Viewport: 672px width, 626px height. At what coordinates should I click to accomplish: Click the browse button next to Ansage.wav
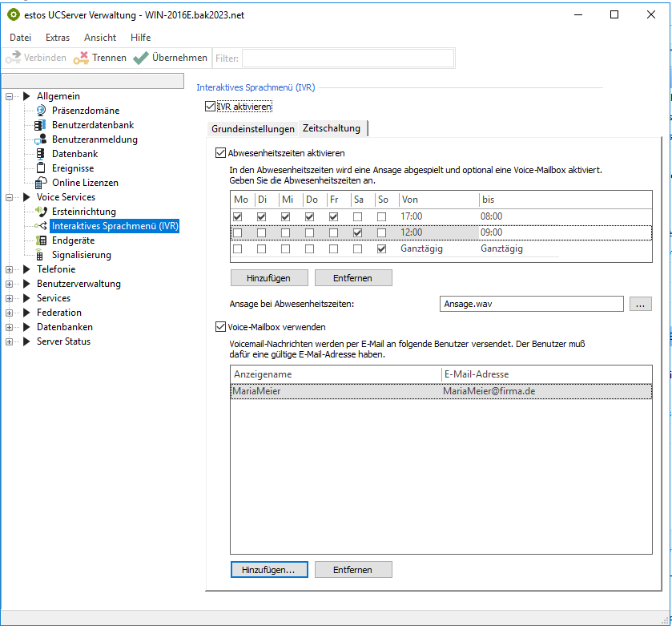coord(641,304)
